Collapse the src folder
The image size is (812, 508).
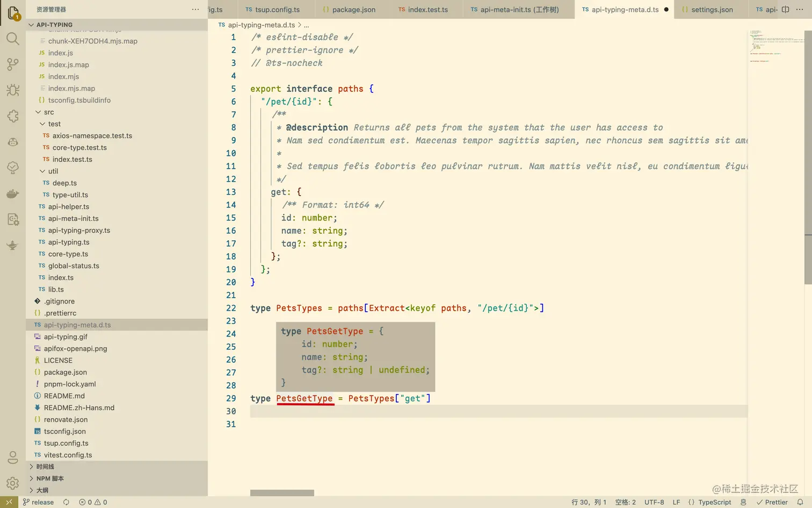click(117, 112)
